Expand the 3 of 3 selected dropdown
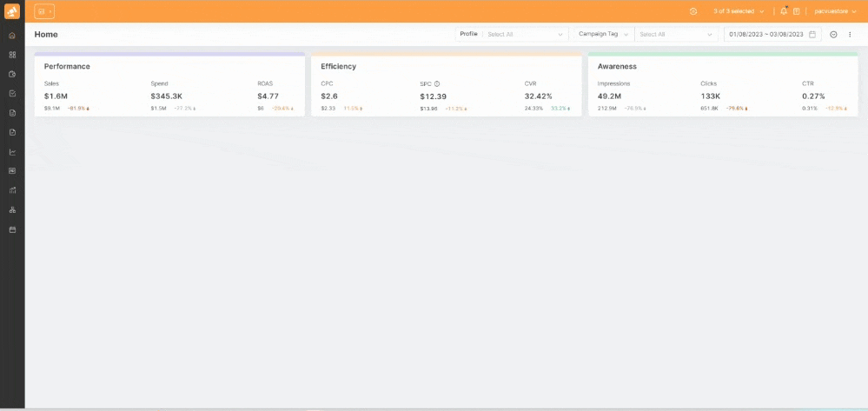 click(x=739, y=11)
